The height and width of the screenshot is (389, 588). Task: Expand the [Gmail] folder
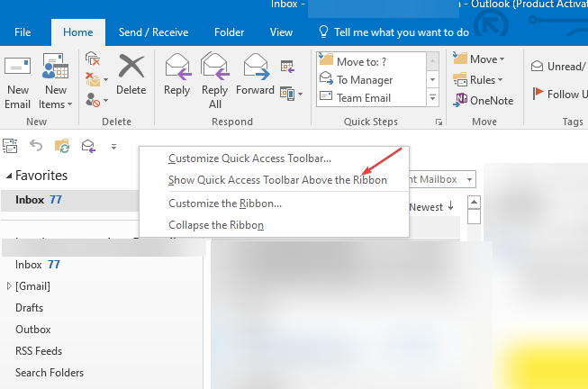pos(9,286)
